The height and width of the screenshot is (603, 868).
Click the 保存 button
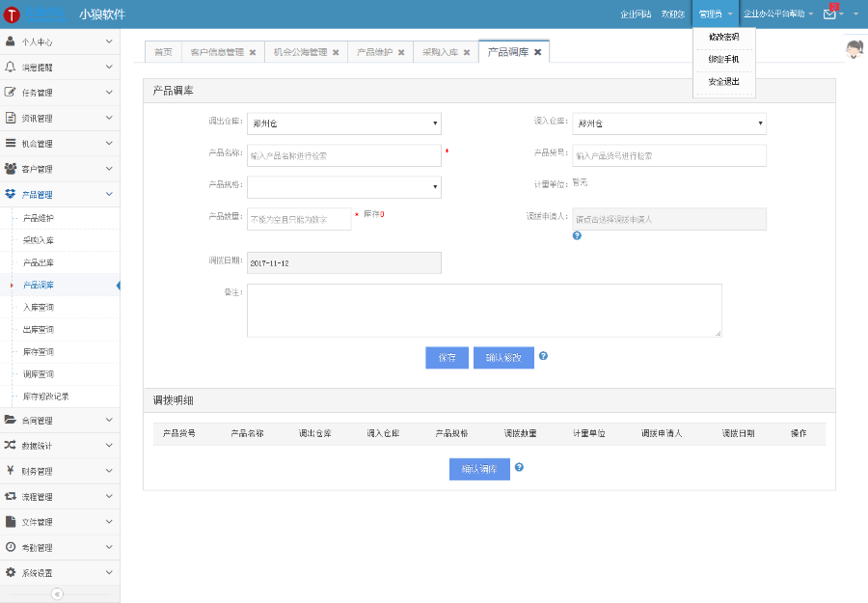[446, 357]
